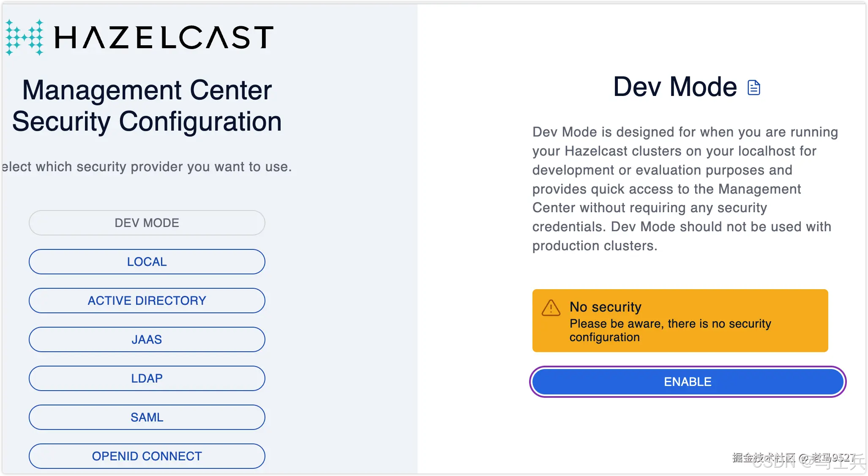Screen dimensions: 868x476
Task: Click the No security warning banner
Action: click(680, 320)
